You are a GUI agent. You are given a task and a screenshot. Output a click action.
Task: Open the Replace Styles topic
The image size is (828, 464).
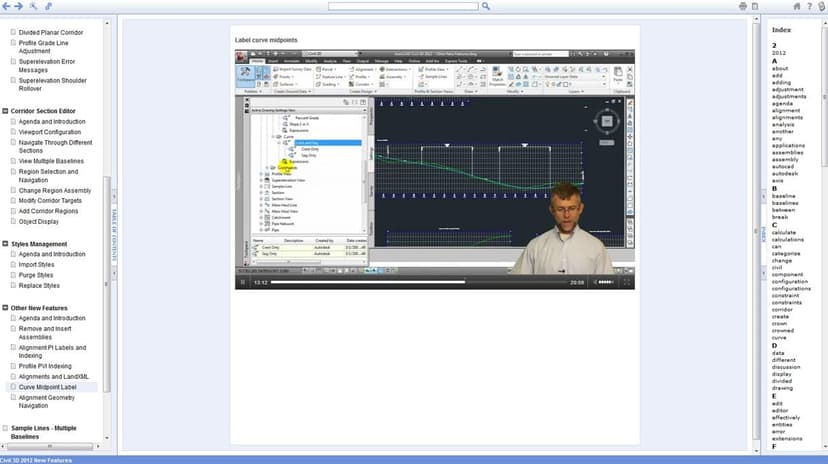tap(39, 286)
